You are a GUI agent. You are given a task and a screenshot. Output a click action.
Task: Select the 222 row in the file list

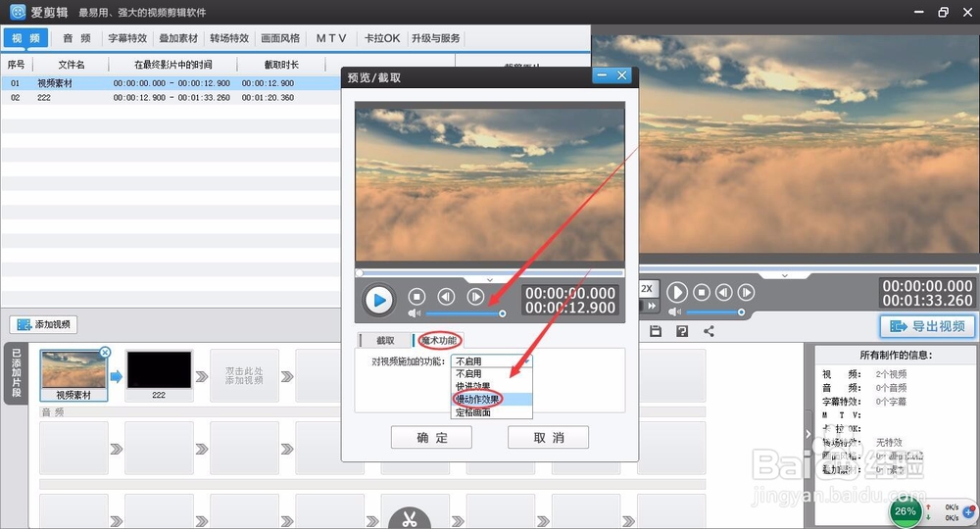[x=171, y=97]
